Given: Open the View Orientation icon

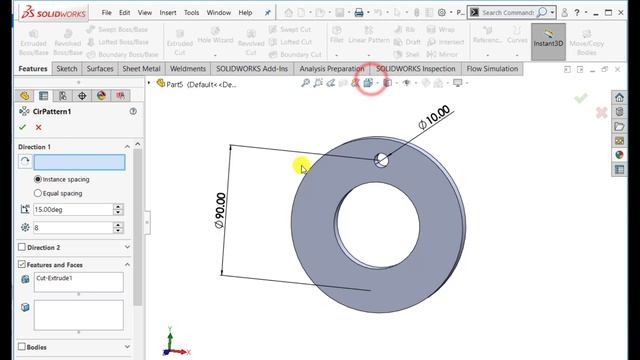Looking at the screenshot, I should coord(368,83).
